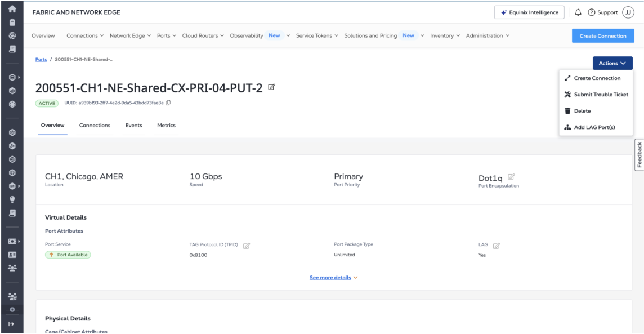Copy the UUID with the copy icon
Image resolution: width=644 pixels, height=334 pixels.
click(x=168, y=102)
